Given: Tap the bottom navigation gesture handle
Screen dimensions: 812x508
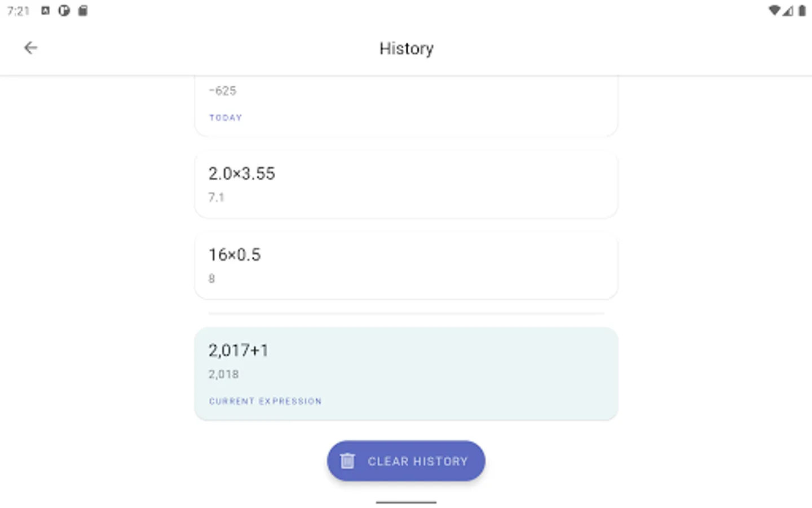Looking at the screenshot, I should [x=406, y=502].
